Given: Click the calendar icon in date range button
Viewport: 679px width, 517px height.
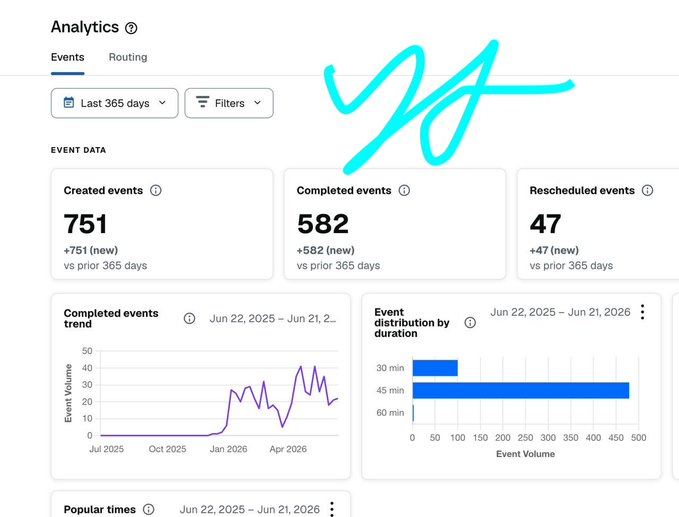Looking at the screenshot, I should [x=69, y=103].
